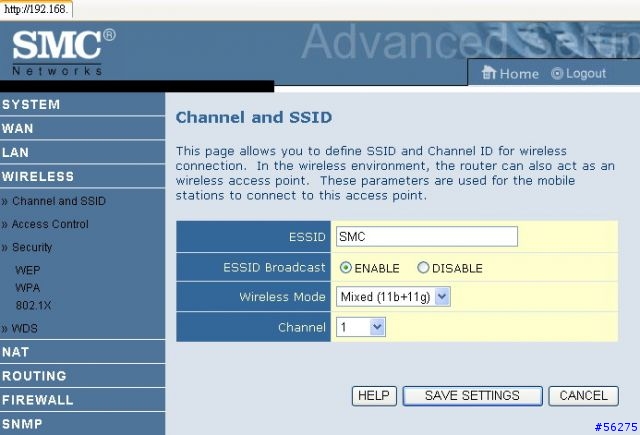The height and width of the screenshot is (435, 640).
Task: Open the SYSTEM menu section
Action: (82, 104)
